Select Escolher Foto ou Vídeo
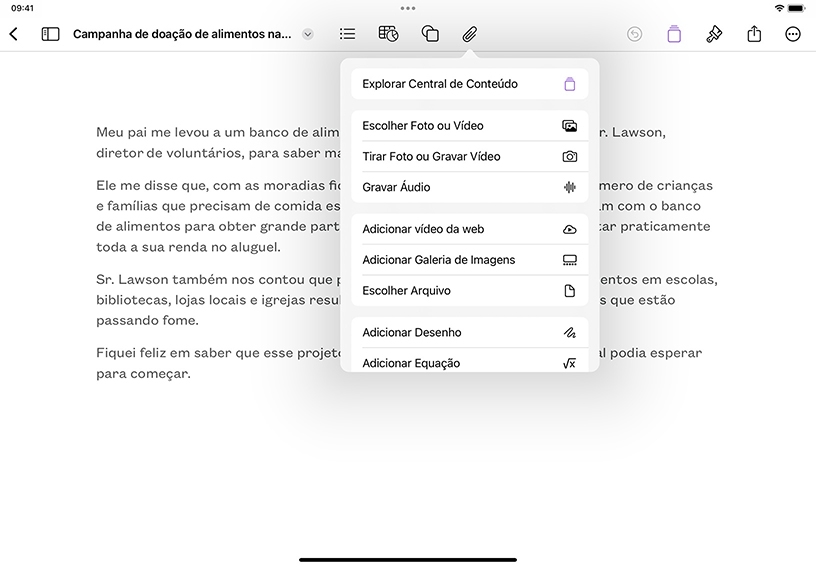Image resolution: width=816 pixels, height=567 pixels. [x=469, y=125]
